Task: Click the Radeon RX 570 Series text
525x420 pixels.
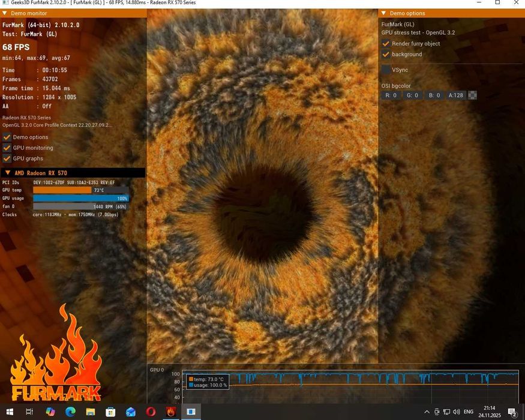Action: (x=26, y=118)
